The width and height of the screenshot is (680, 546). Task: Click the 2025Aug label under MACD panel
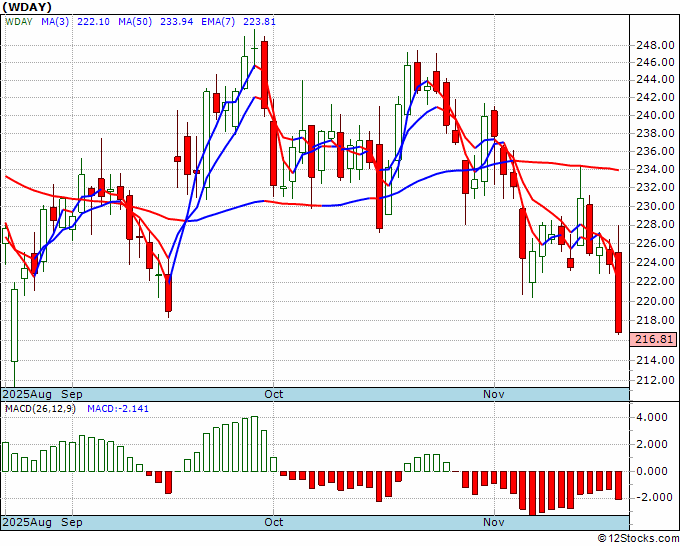pyautogui.click(x=28, y=523)
